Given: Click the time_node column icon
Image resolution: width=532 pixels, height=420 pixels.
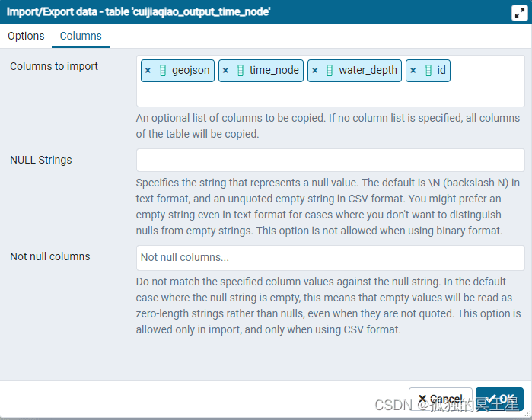Looking at the screenshot, I should [241, 70].
